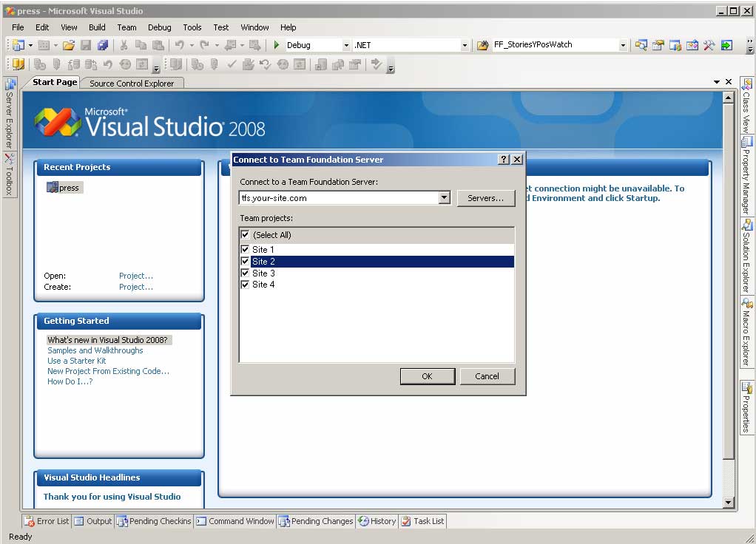Screen dimensions: 756x544
Task: Click the Cut scissors icon
Action: pyautogui.click(x=124, y=45)
